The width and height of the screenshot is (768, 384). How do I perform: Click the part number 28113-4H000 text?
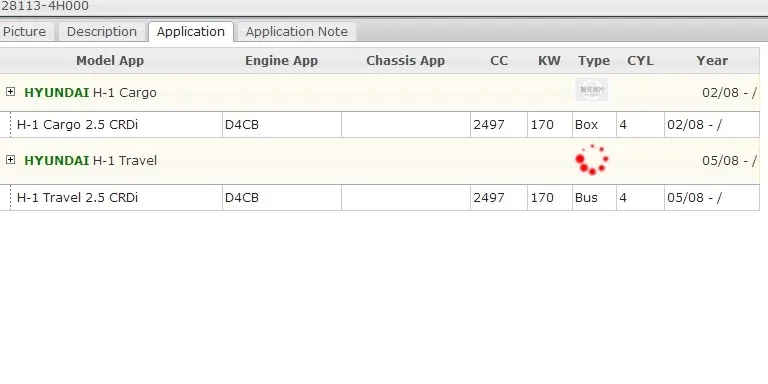(x=45, y=6)
